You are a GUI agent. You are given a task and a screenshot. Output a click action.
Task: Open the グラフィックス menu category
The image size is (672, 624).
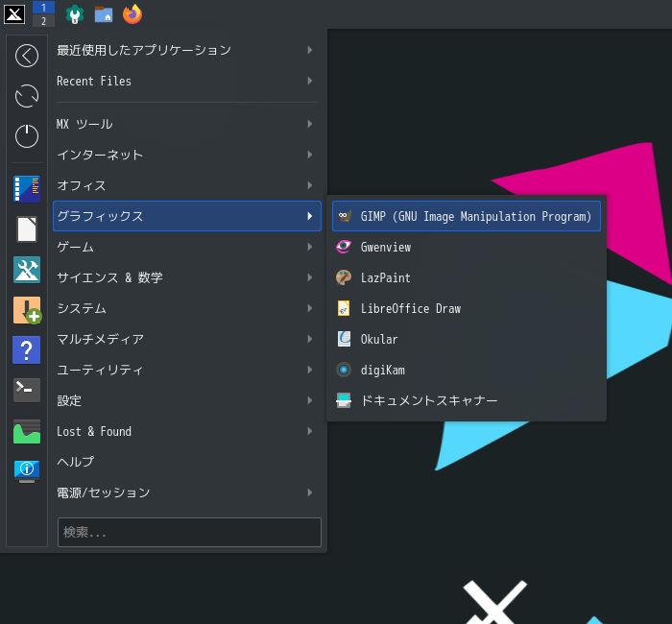tap(187, 216)
